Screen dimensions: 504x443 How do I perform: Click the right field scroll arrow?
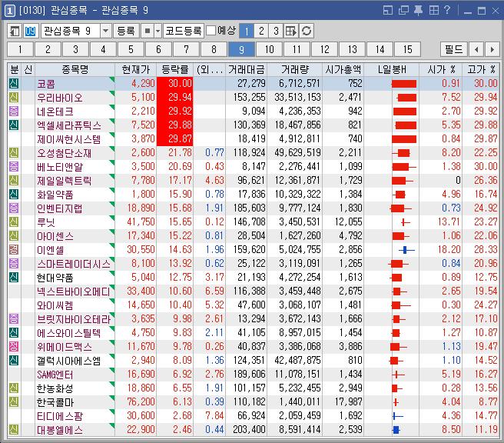coord(492,49)
